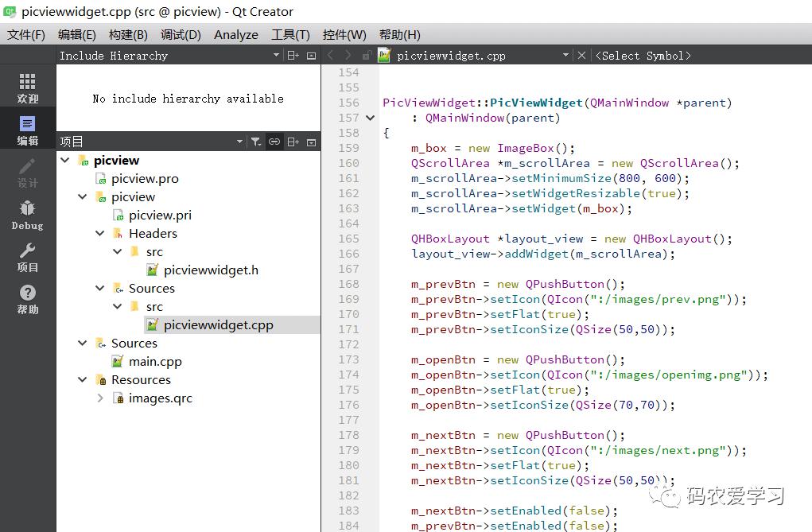Click setMinimumSize on line 161

click(x=561, y=178)
